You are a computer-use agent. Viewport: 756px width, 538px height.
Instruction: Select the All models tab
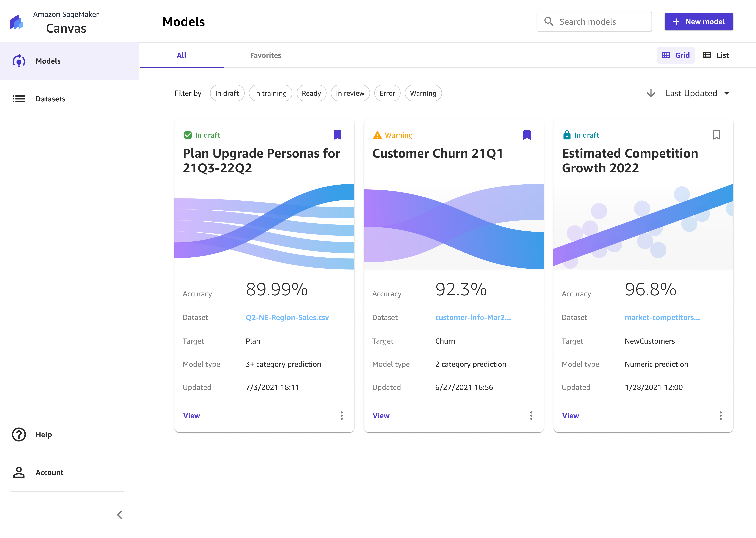click(181, 55)
